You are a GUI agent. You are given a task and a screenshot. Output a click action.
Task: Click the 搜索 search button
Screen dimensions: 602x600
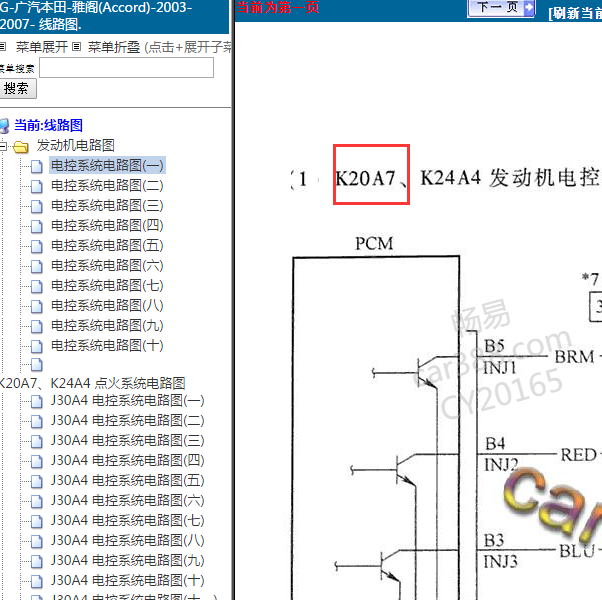18,89
